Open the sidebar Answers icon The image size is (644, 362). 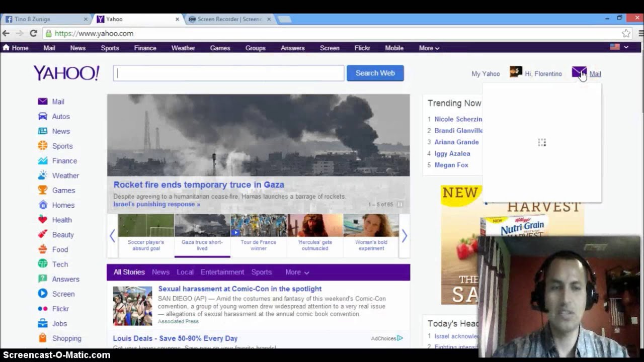[43, 279]
